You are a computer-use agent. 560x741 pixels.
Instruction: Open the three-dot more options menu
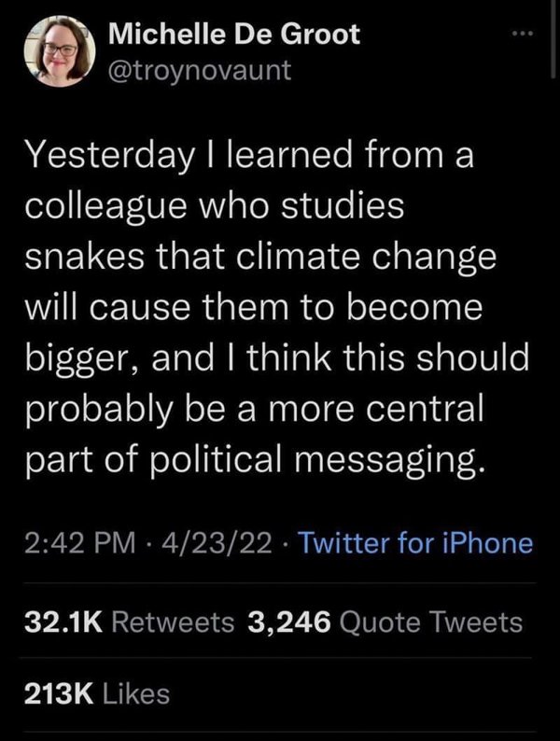pos(524,34)
